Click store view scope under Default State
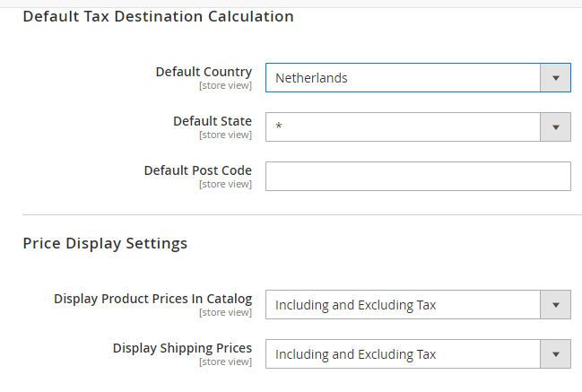Screen dimensions: 582x392 [x=225, y=135]
